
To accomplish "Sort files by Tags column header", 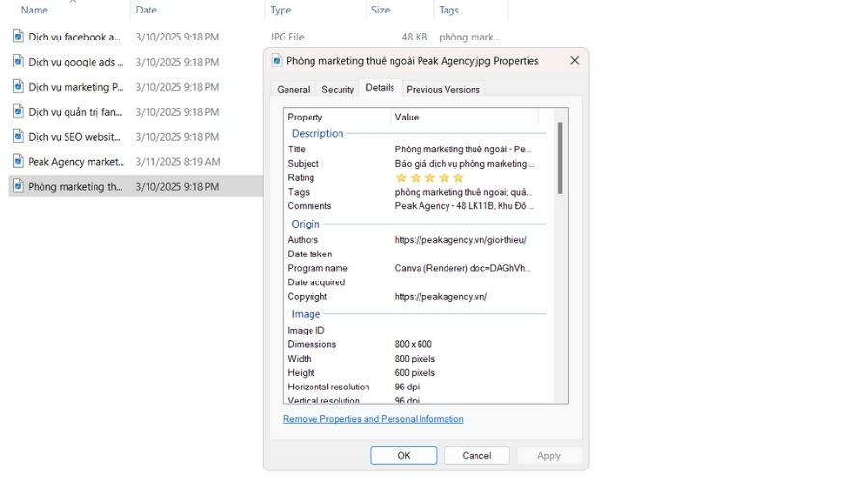I will (x=448, y=10).
